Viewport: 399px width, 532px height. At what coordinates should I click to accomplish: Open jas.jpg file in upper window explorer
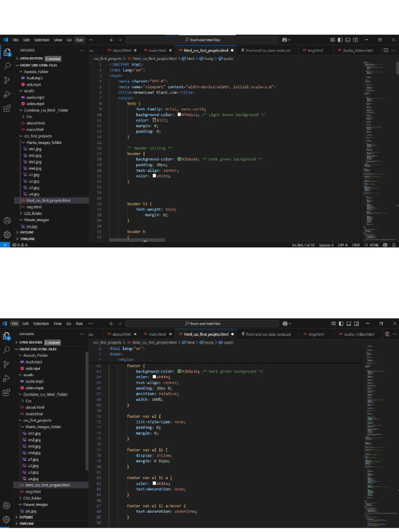(32, 227)
